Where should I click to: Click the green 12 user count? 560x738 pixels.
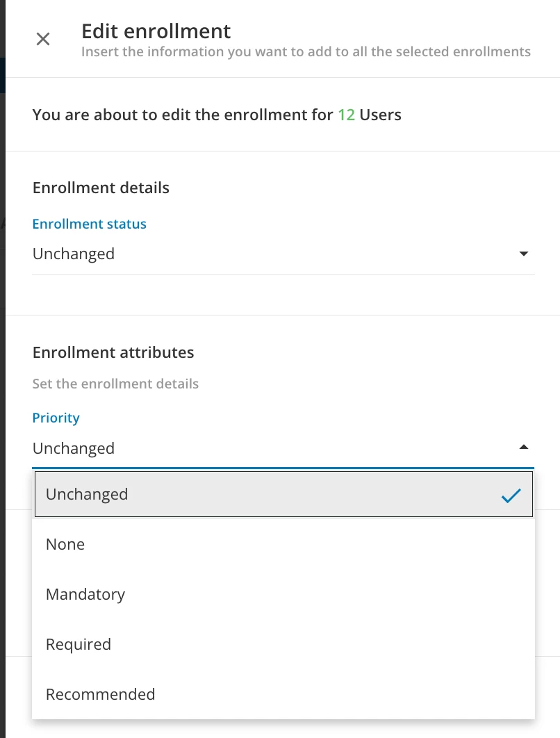click(346, 115)
